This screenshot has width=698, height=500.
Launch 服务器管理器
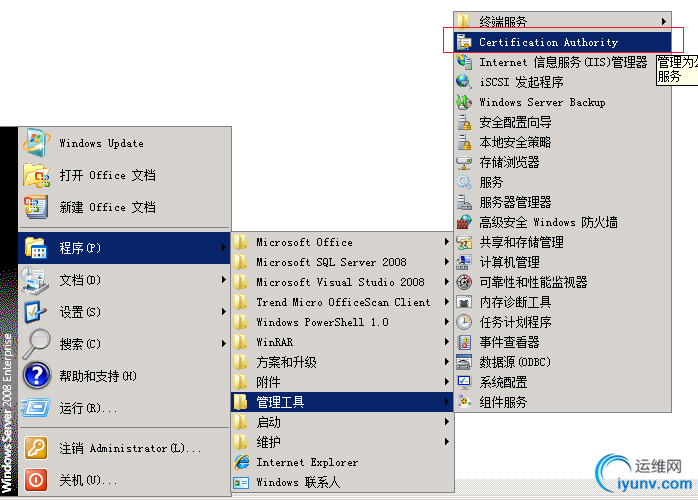(x=563, y=202)
